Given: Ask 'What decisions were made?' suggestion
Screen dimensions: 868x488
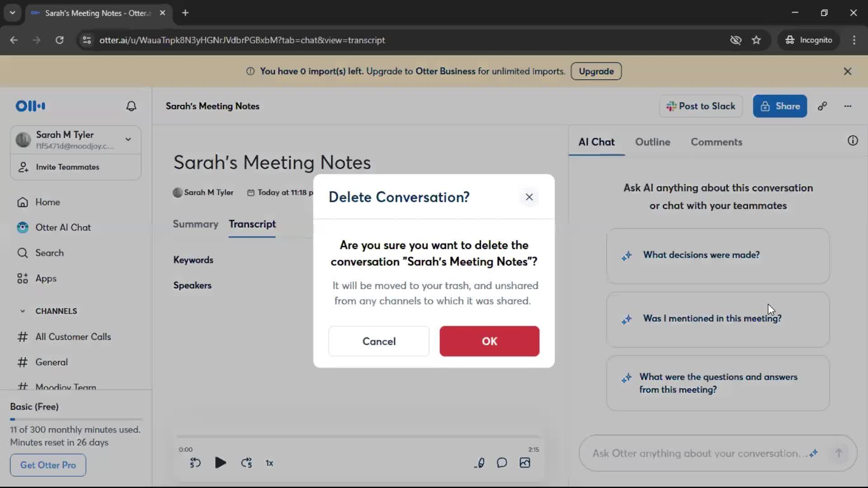Looking at the screenshot, I should click(x=718, y=256).
